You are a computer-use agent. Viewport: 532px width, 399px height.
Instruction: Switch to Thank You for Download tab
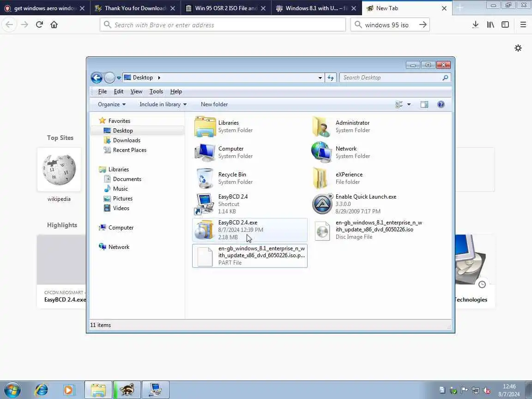136,8
